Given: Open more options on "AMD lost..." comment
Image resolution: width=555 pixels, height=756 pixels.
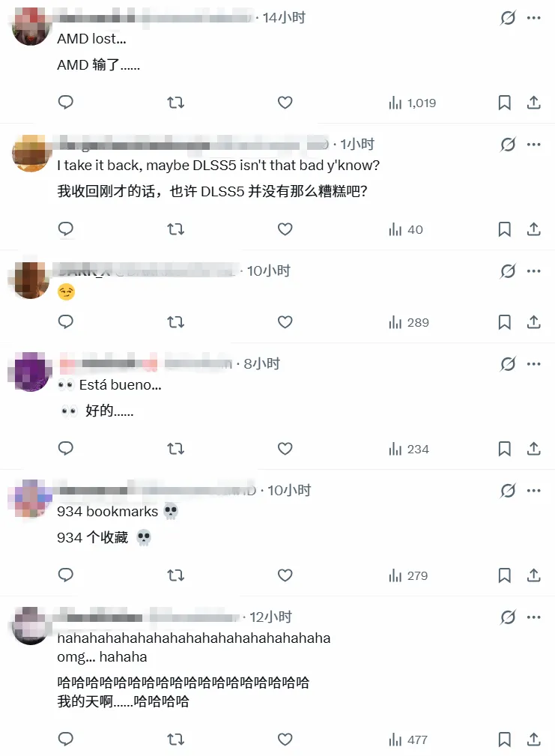Looking at the screenshot, I should [534, 18].
